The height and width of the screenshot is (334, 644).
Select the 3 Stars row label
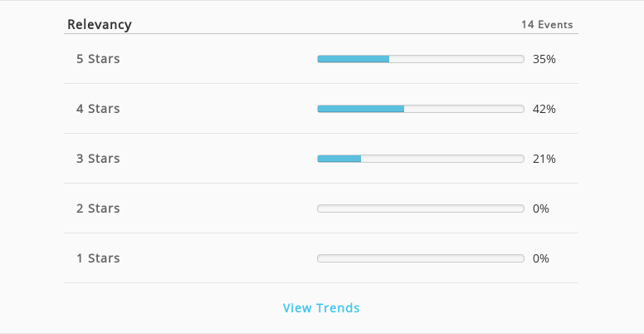click(x=98, y=159)
